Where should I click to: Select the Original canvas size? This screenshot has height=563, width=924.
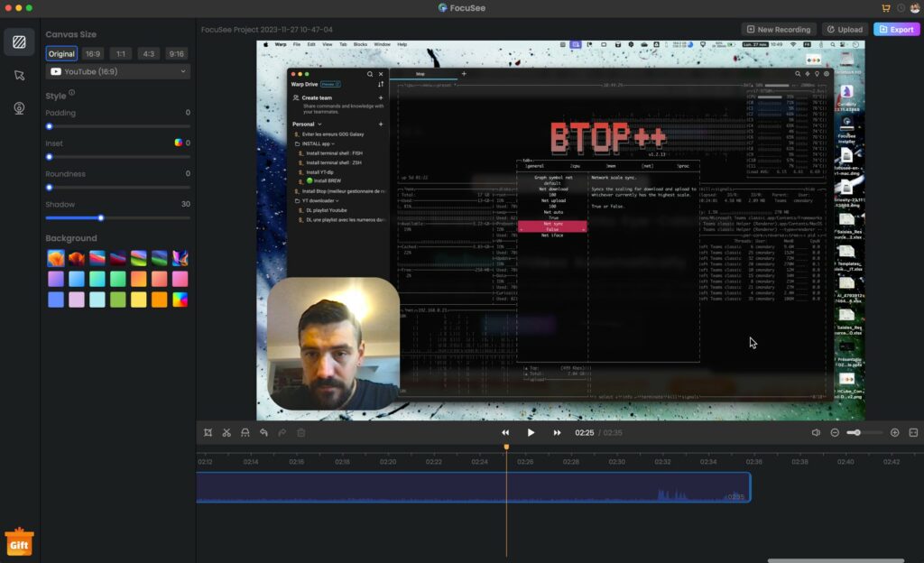(61, 53)
